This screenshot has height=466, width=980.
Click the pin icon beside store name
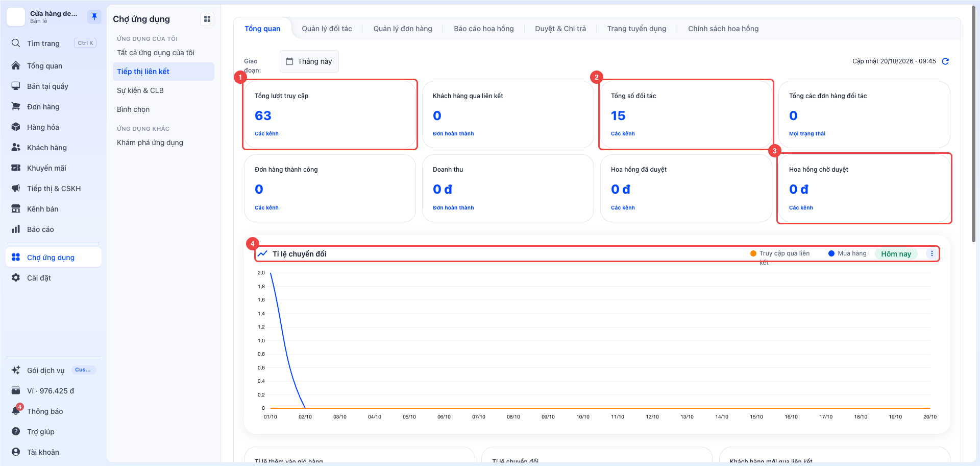[94, 16]
